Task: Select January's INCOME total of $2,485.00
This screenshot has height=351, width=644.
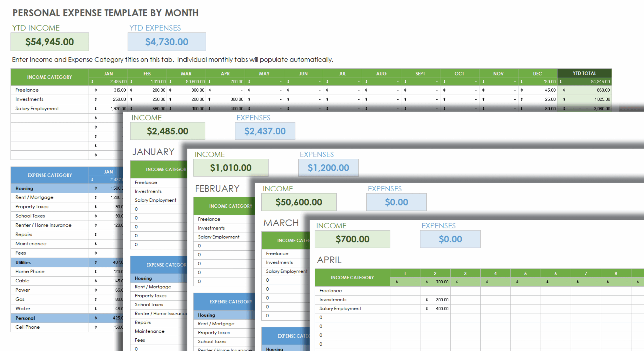Action: (x=168, y=131)
